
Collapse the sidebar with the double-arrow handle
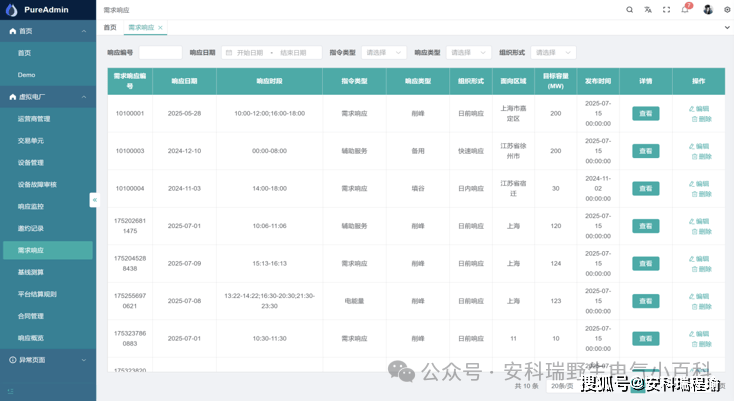click(94, 200)
